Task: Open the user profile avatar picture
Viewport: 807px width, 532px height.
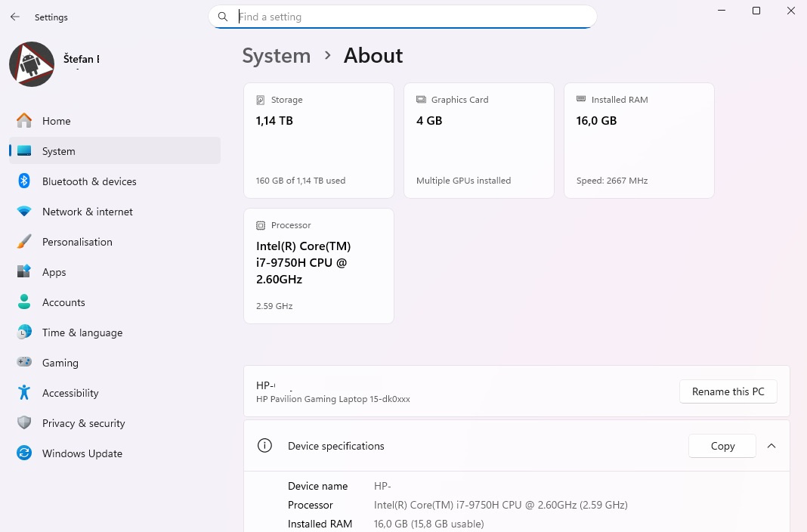Action: [x=32, y=64]
